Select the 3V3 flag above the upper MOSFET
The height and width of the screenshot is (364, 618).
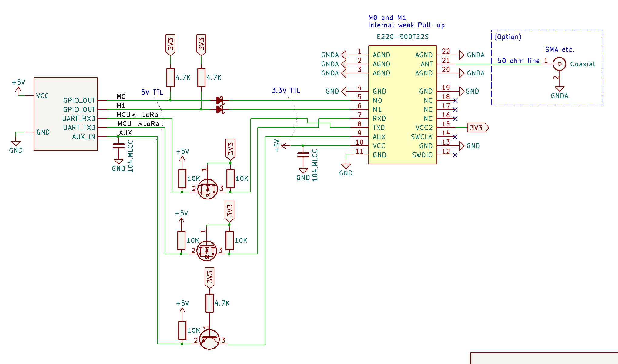point(230,149)
